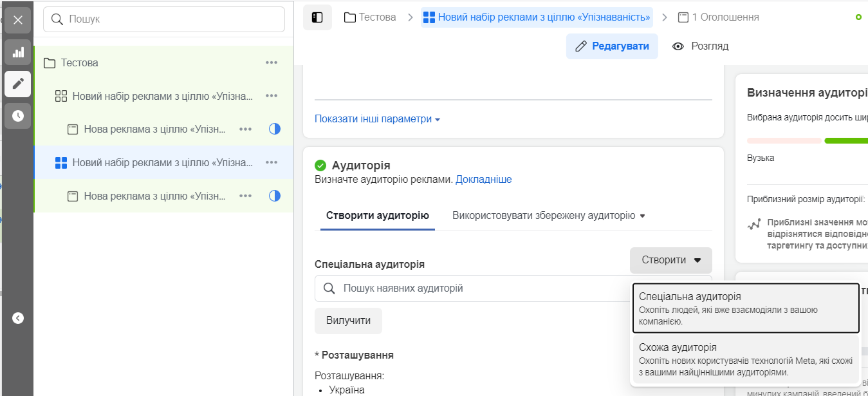Toggle status of second Нова реклама ad
Screen dimensions: 868x396
275,196
